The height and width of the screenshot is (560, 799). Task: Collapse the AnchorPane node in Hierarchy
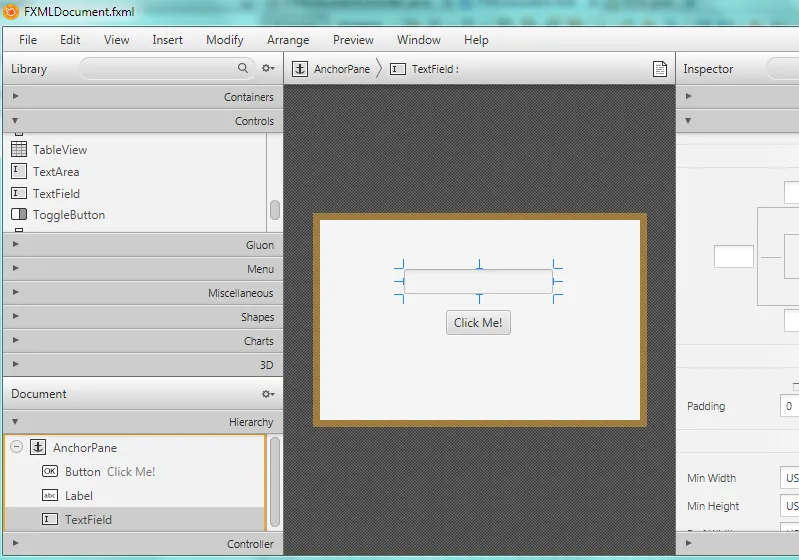pyautogui.click(x=16, y=447)
